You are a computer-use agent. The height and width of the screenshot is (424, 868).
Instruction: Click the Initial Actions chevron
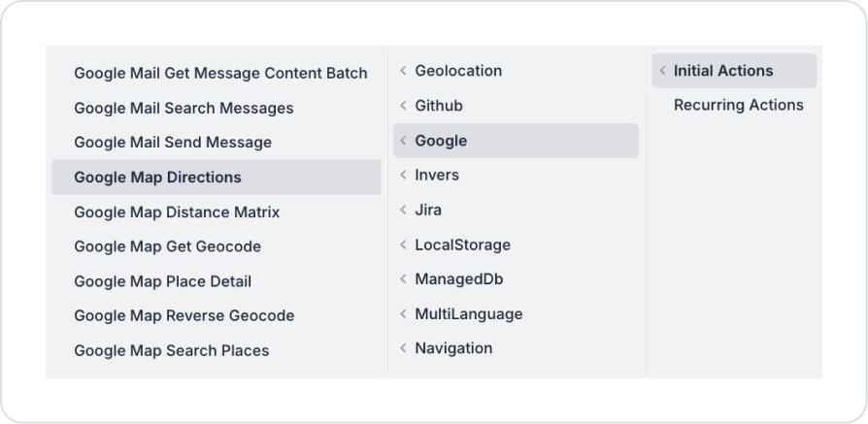[x=662, y=71]
